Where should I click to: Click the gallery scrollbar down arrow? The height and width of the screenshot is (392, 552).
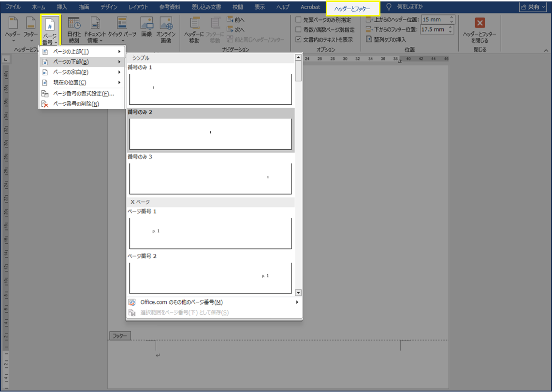point(298,293)
